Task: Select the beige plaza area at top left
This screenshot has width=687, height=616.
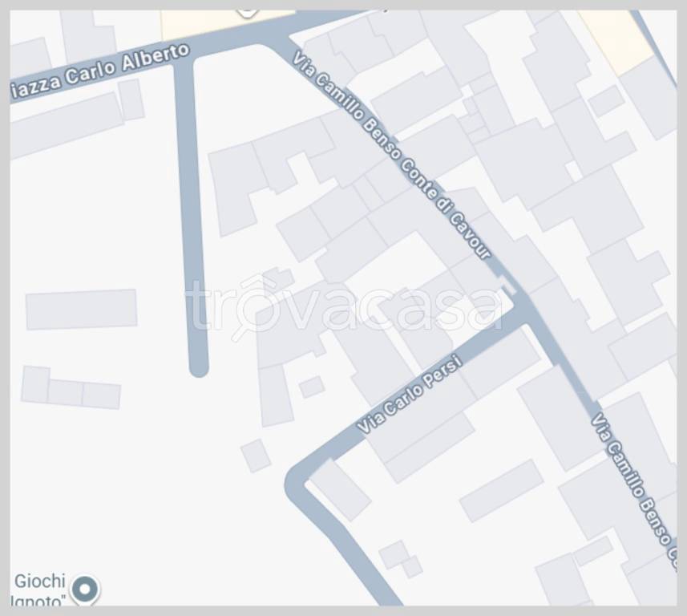Action: click(x=224, y=22)
